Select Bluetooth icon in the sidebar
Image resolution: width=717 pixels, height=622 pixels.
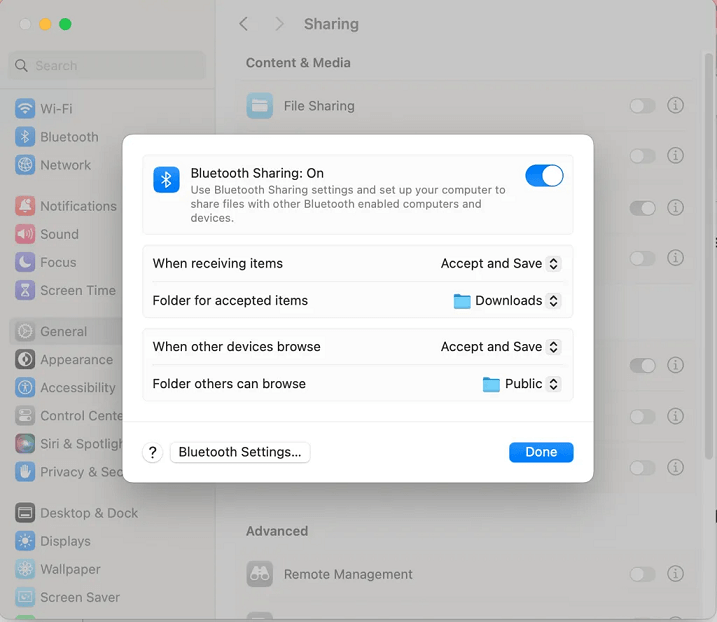(x=25, y=137)
